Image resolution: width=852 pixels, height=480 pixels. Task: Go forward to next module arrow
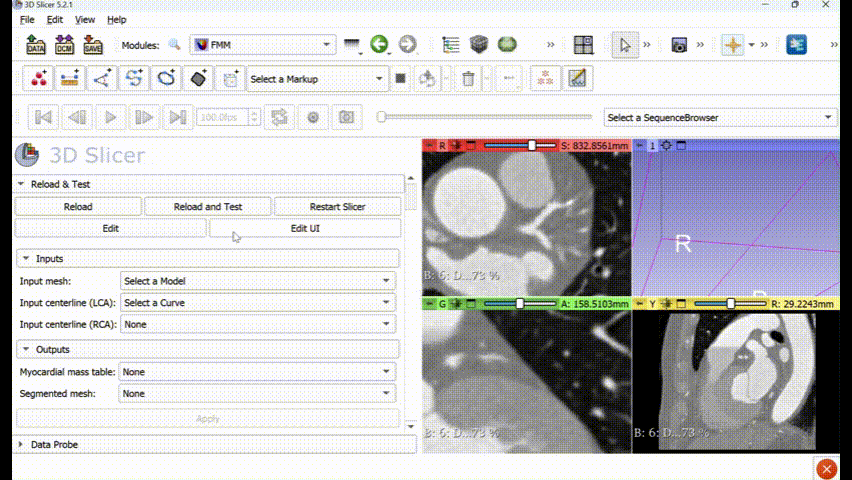point(408,44)
